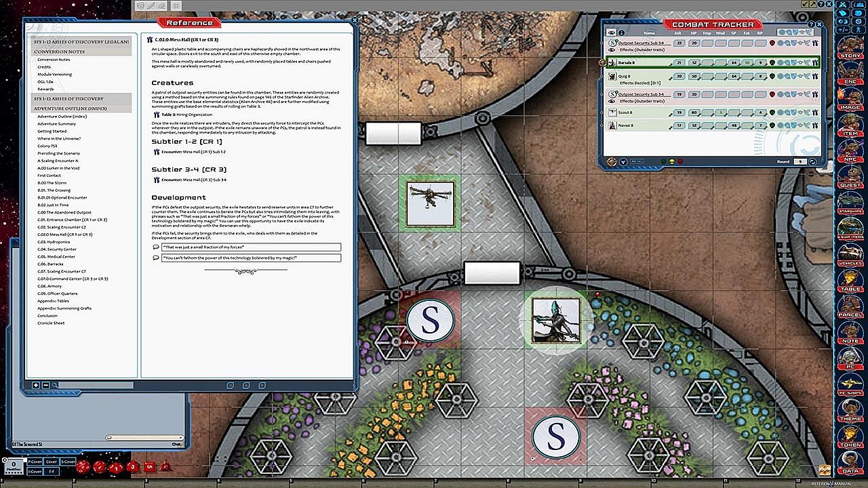This screenshot has width=868, height=488.
Task: Pick the red d12 die
Action: [100, 466]
